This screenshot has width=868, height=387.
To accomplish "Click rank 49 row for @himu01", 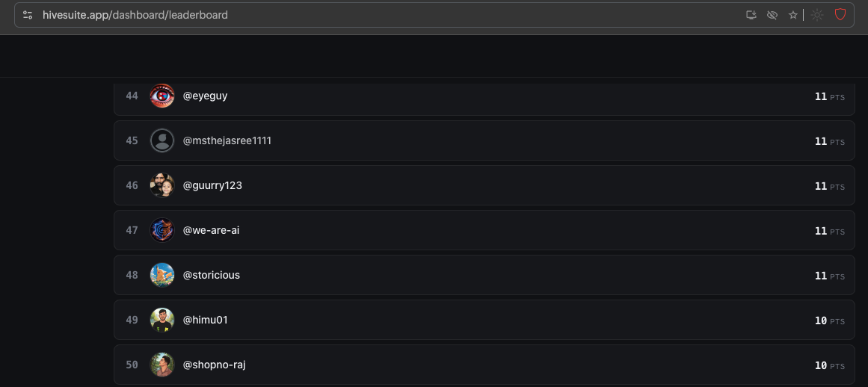I will click(484, 320).
